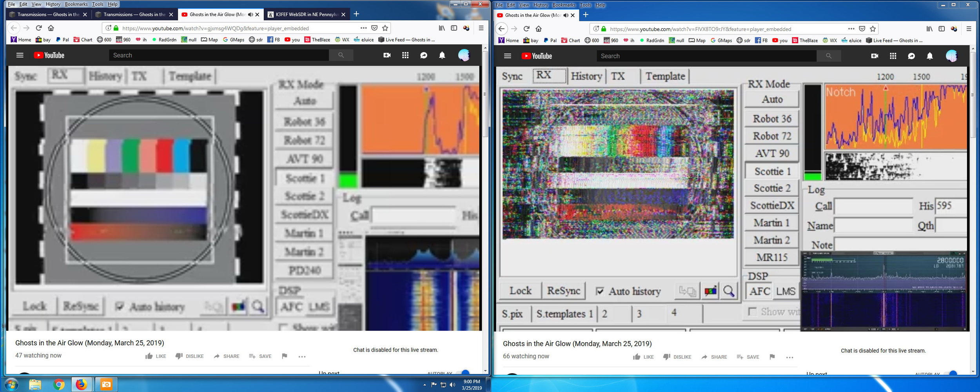Save the video in right window
The image size is (980, 392).
coord(748,357)
